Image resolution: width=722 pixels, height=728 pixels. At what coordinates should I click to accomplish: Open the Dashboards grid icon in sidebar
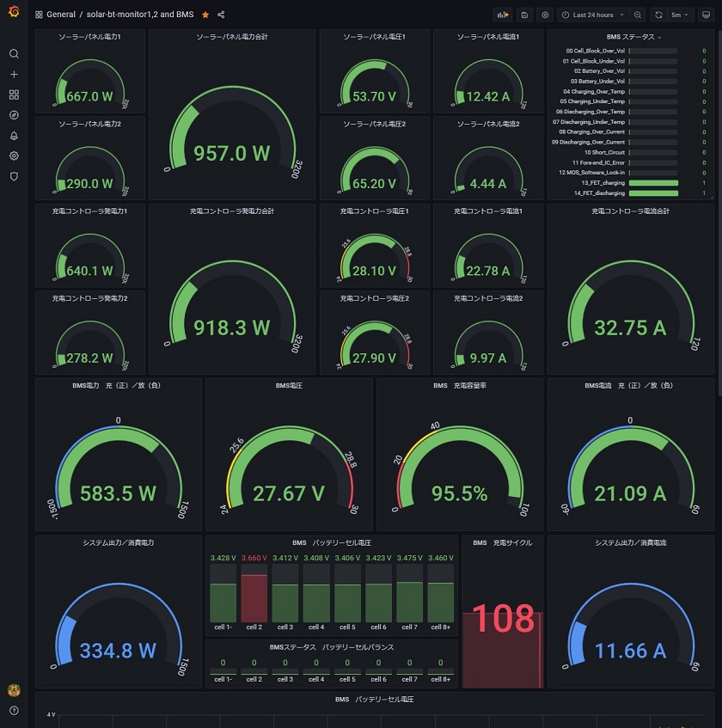14,95
